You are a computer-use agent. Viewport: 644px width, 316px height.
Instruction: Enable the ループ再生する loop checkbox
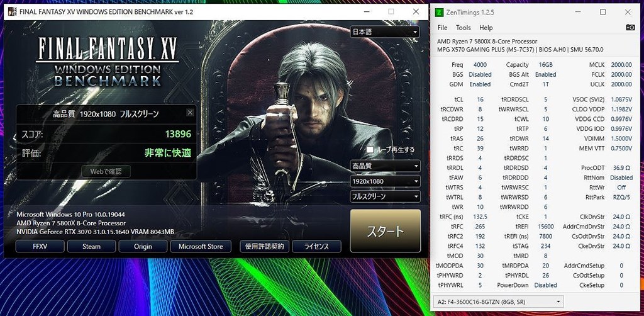pos(370,150)
